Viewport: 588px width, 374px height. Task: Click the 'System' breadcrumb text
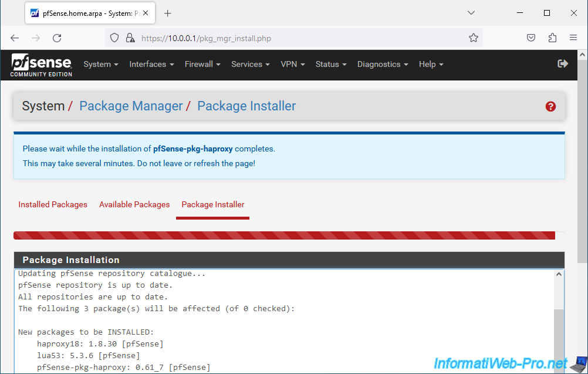click(43, 106)
